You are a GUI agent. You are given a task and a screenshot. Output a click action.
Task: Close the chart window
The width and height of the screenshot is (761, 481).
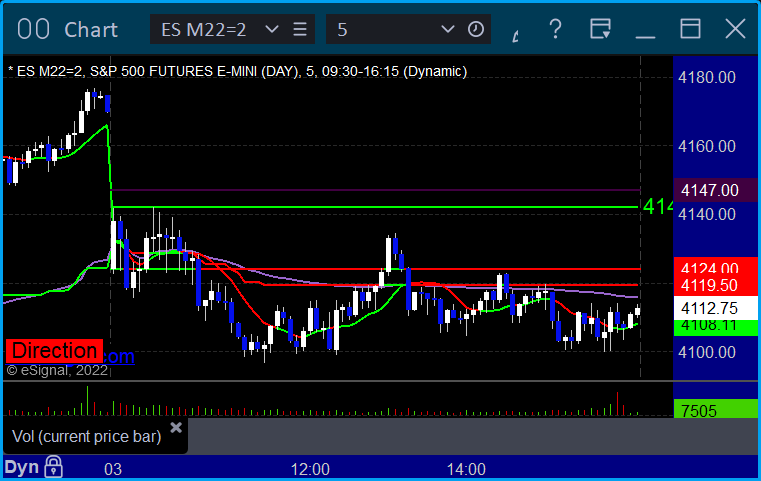735,29
